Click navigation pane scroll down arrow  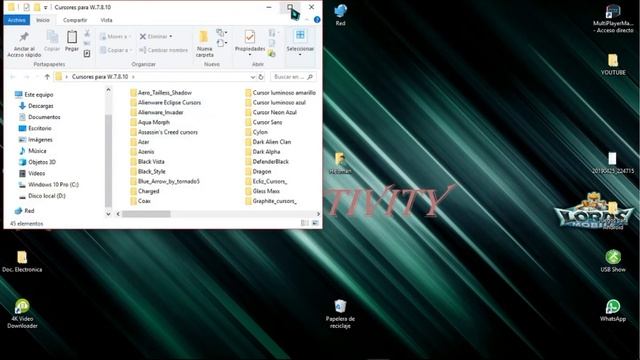click(108, 213)
